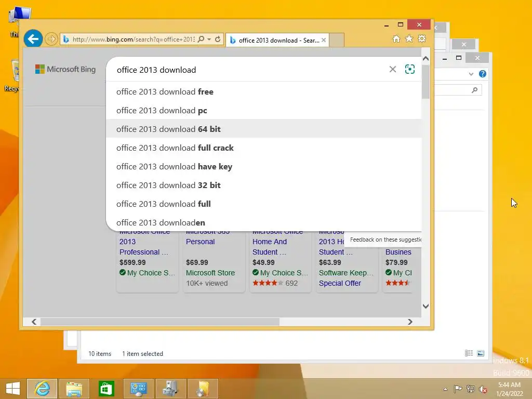Open Control Panel taskbar icon
Screen dimensions: 532x399
[138, 389]
